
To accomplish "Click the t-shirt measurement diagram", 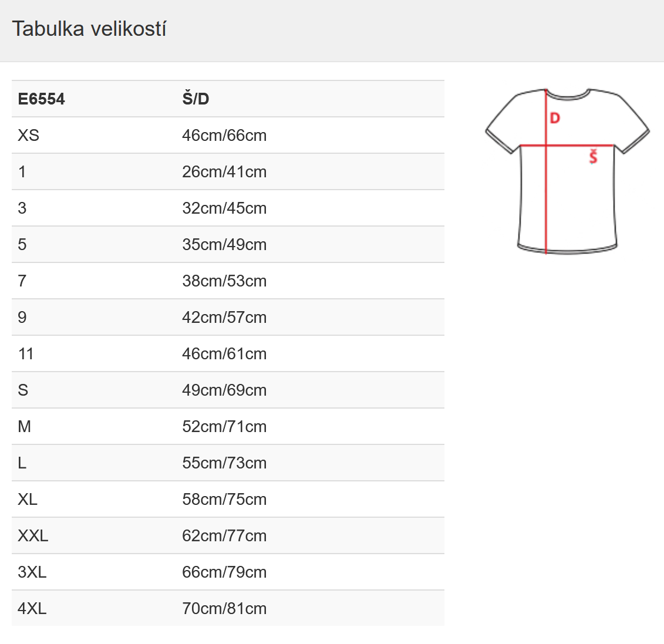I will point(568,171).
